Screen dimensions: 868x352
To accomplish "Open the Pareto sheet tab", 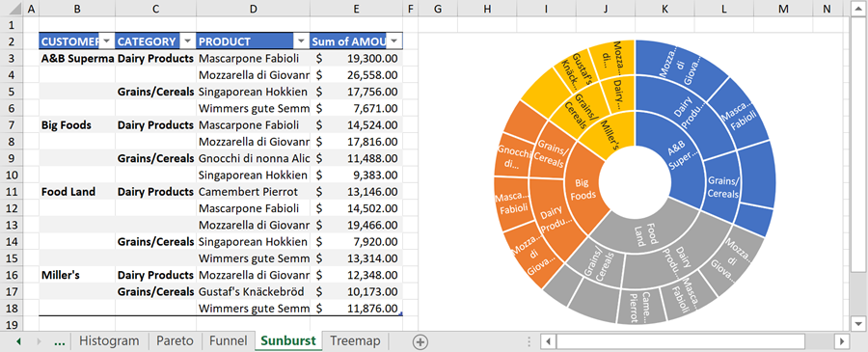I will (x=175, y=341).
